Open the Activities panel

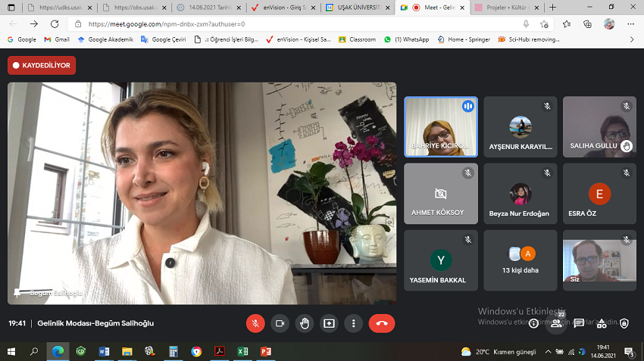(602, 323)
